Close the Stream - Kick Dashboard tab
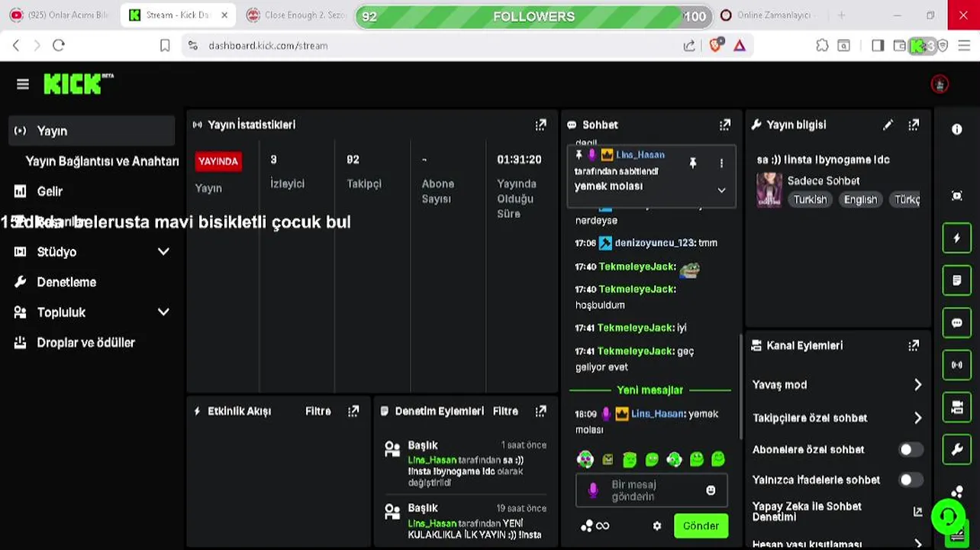980x550 pixels. pyautogui.click(x=224, y=15)
